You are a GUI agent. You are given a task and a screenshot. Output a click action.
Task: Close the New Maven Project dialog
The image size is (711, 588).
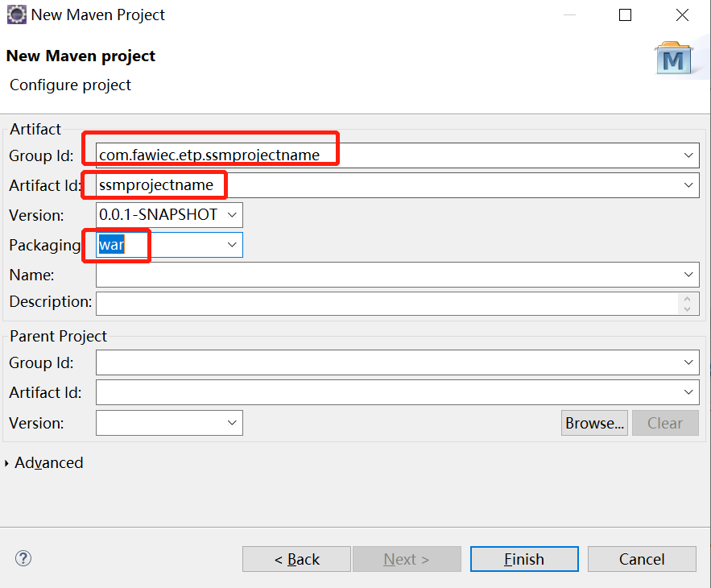pyautogui.click(x=682, y=15)
